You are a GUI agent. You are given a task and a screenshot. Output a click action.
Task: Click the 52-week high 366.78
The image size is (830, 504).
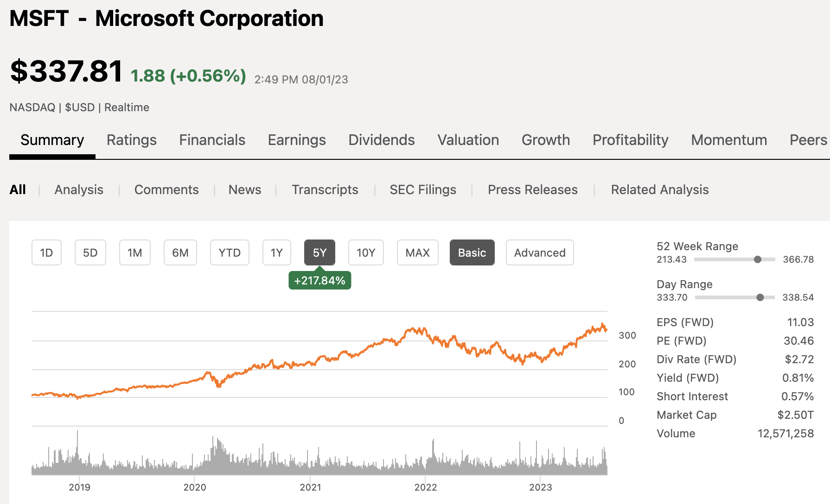click(x=798, y=259)
